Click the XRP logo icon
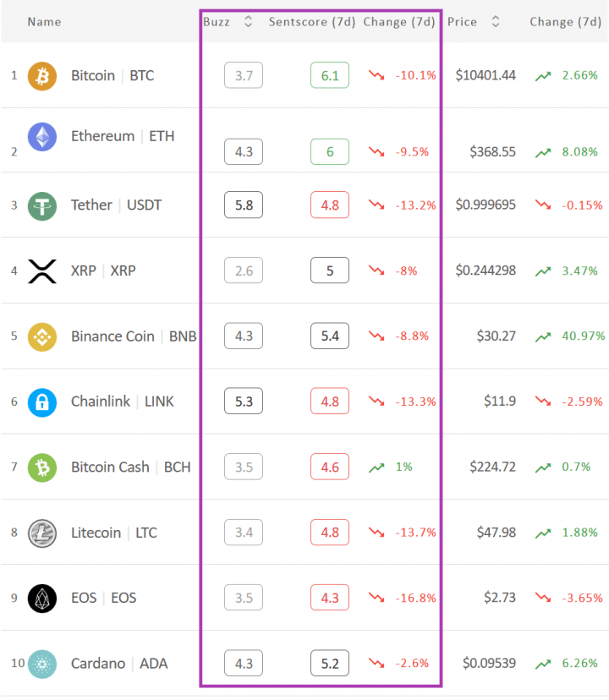Screen dimensions: 609x700 (41, 271)
